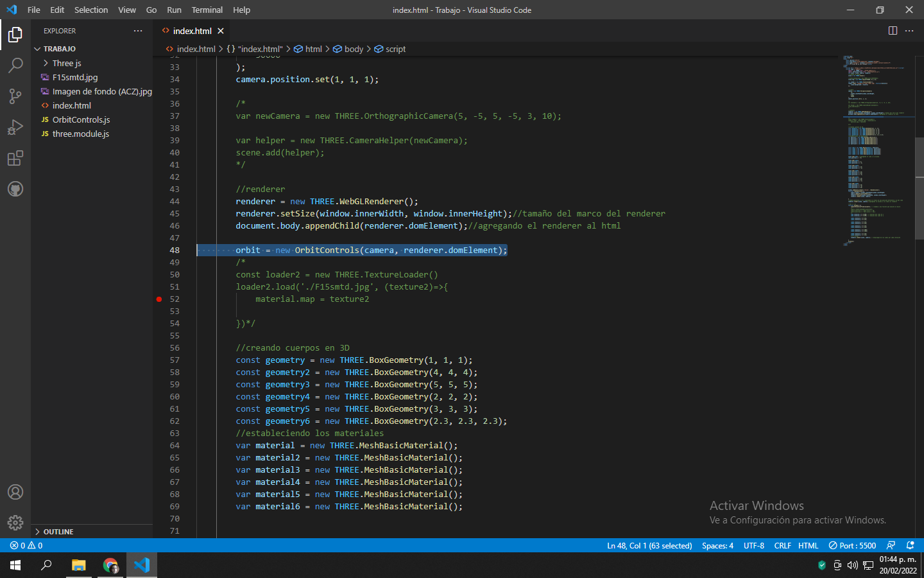Click line number 57 in gutter
This screenshot has height=578, width=924.
pyautogui.click(x=175, y=360)
